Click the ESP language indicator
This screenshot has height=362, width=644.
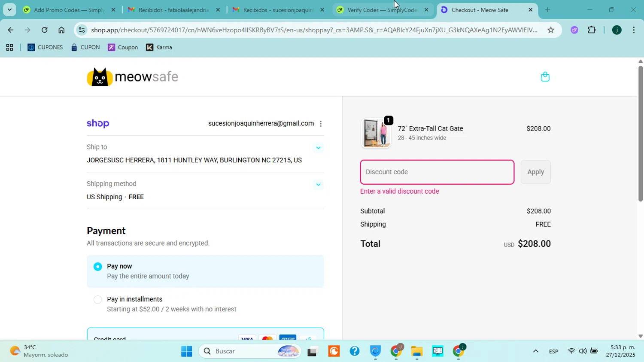click(553, 351)
